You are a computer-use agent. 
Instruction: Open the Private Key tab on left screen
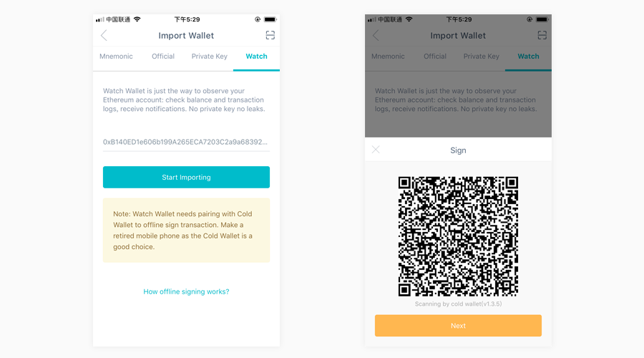point(210,57)
